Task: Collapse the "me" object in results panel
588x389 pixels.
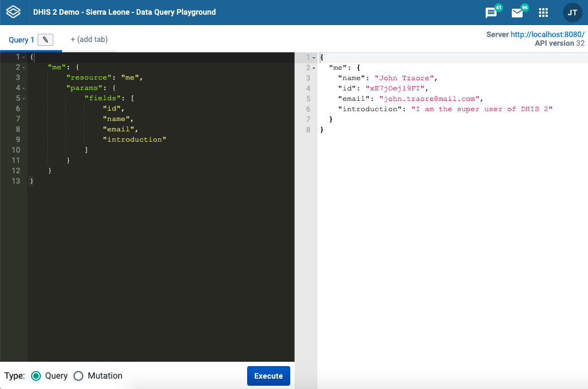Action: [x=314, y=68]
